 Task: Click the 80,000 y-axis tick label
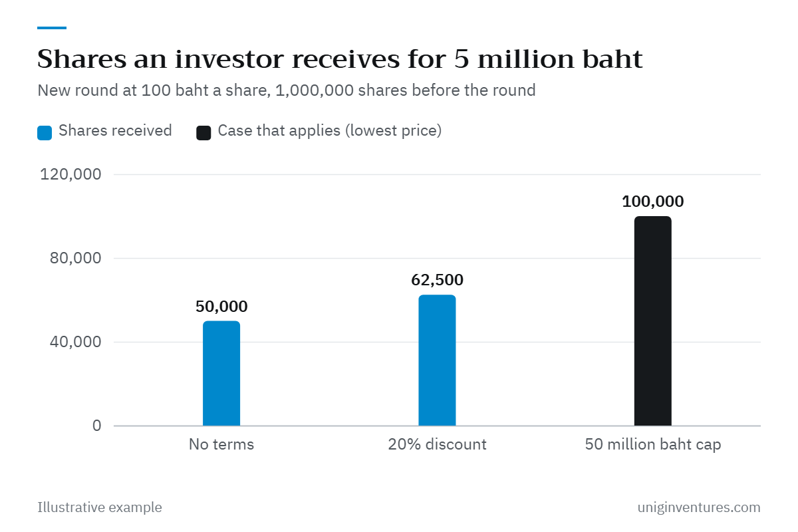[76, 259]
